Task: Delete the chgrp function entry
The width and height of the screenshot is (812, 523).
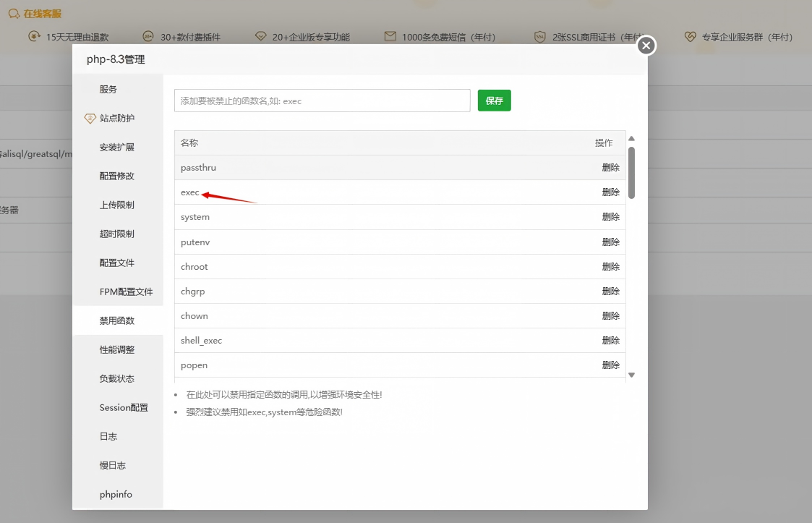Action: (610, 292)
